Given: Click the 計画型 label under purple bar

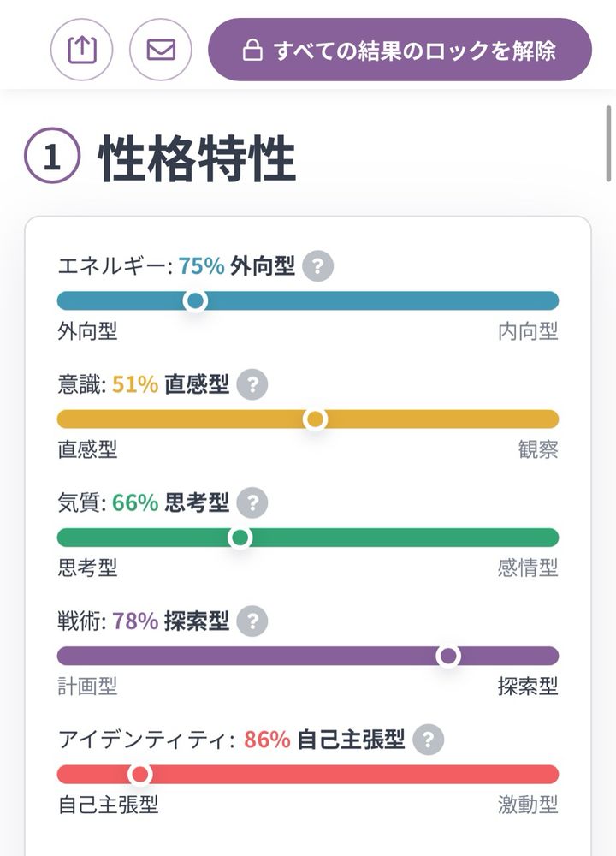Looking at the screenshot, I should (x=87, y=686).
